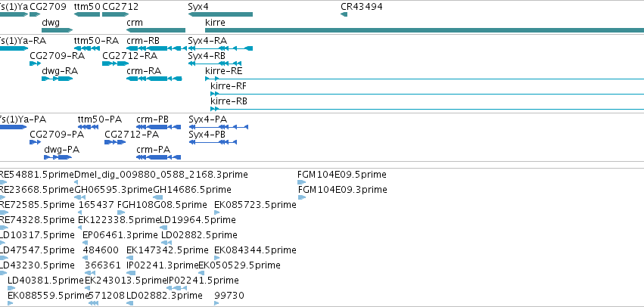
Task: Click the FGM104E09.5prime EST marker
Action: (301, 182)
